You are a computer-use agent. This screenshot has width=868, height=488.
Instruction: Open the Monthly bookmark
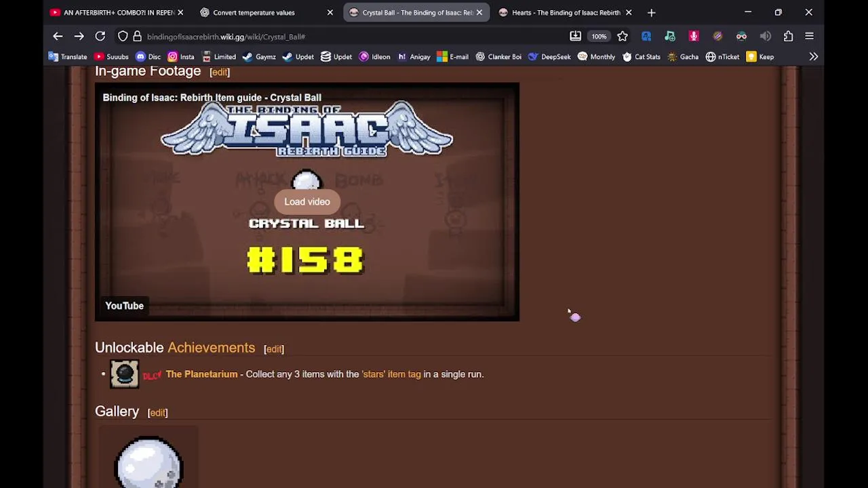(596, 57)
